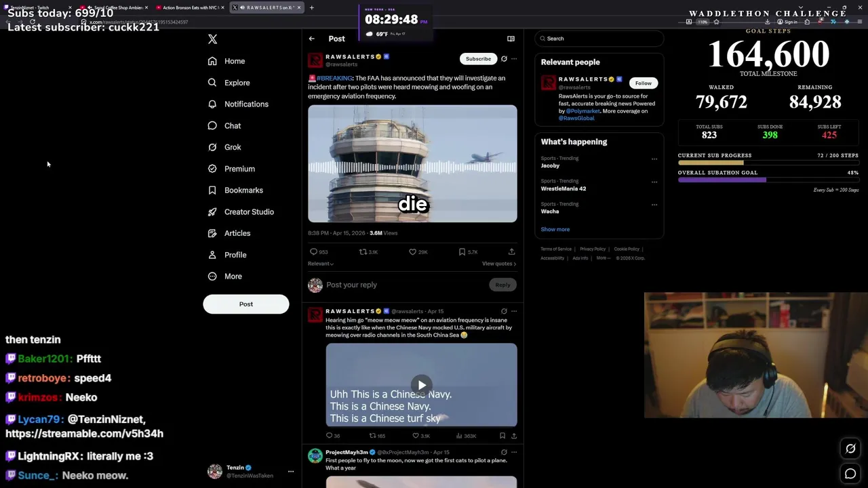Open a new browser tab
This screenshot has height=488, width=868.
pyautogui.click(x=311, y=7)
